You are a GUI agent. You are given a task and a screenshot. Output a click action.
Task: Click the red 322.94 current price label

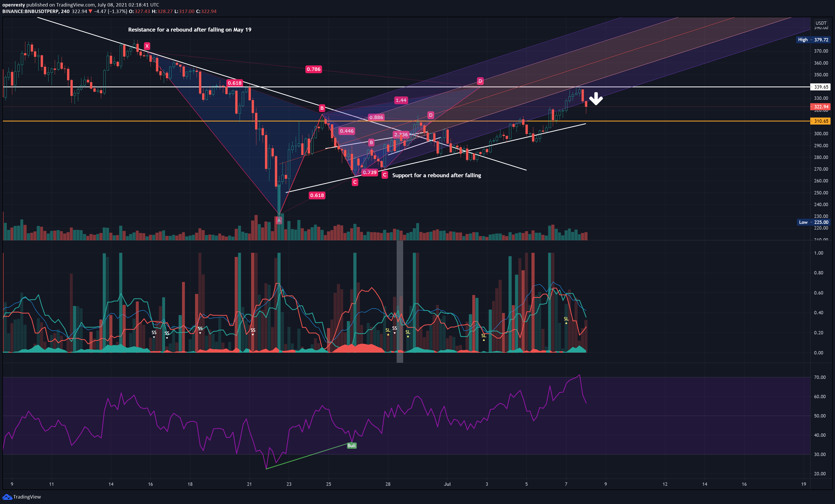pos(821,107)
